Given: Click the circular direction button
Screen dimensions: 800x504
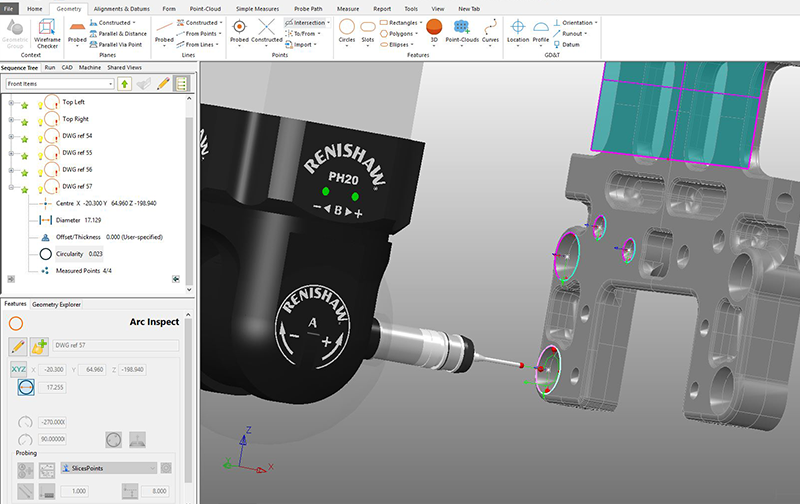Looking at the screenshot, I should (114, 440).
